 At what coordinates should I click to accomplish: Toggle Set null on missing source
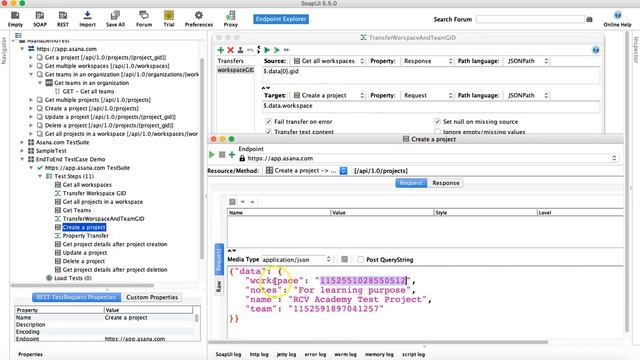point(437,121)
